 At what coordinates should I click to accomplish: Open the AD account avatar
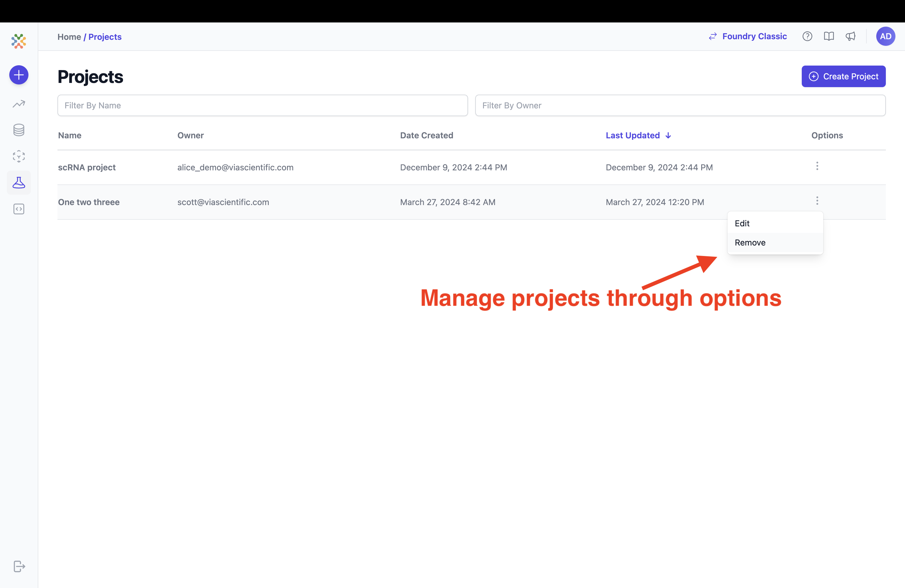point(886,36)
